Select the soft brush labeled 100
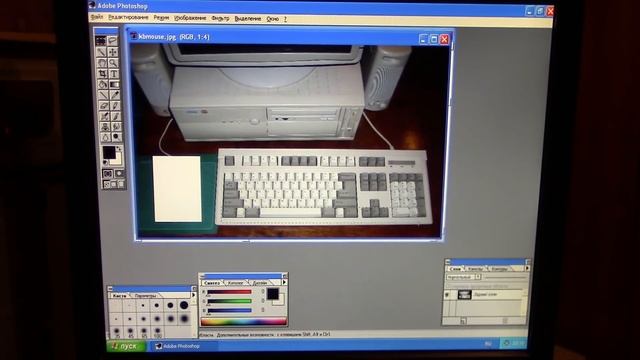The image size is (640, 360). tap(158, 331)
